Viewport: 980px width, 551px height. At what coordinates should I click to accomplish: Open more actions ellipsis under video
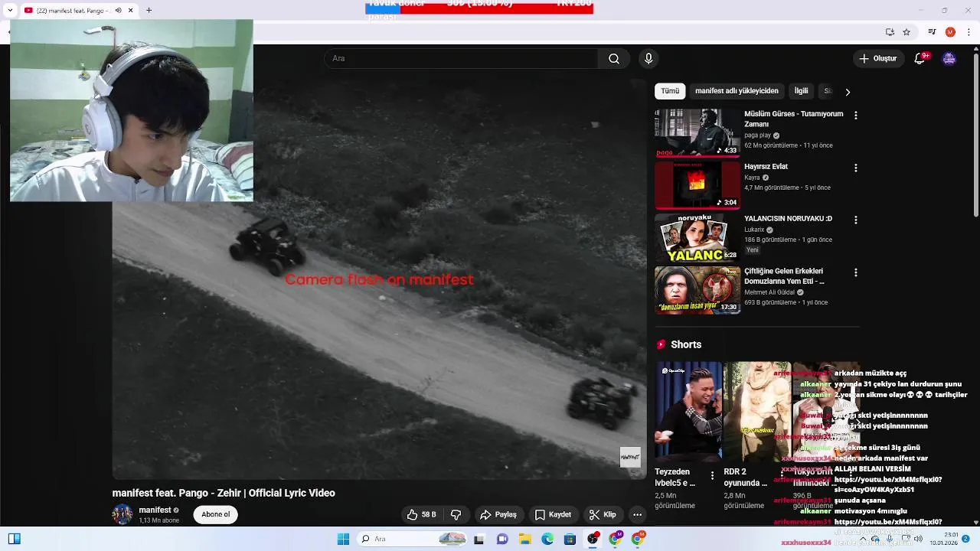(x=637, y=514)
